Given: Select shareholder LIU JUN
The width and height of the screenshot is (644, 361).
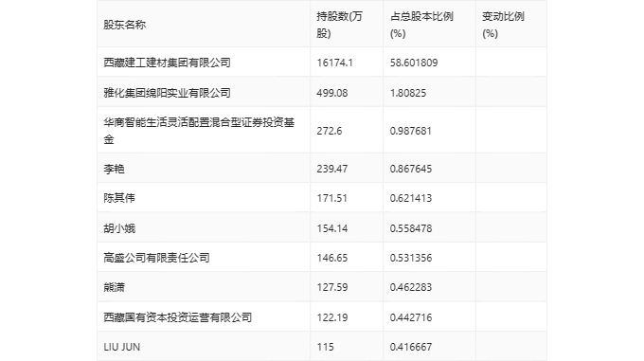Looking at the screenshot, I should coord(121,347).
